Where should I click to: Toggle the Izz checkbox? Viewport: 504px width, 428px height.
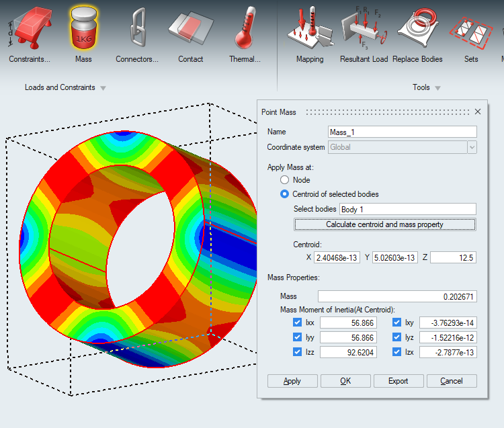(x=297, y=352)
